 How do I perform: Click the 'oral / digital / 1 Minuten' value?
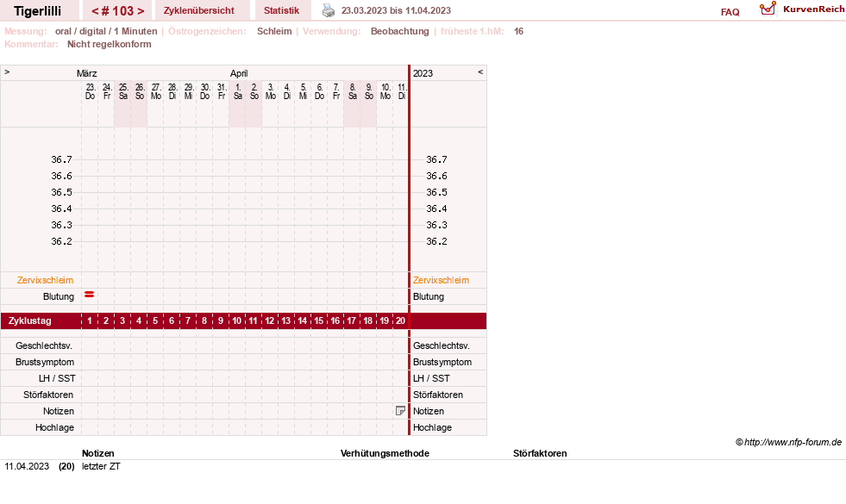[x=106, y=31]
